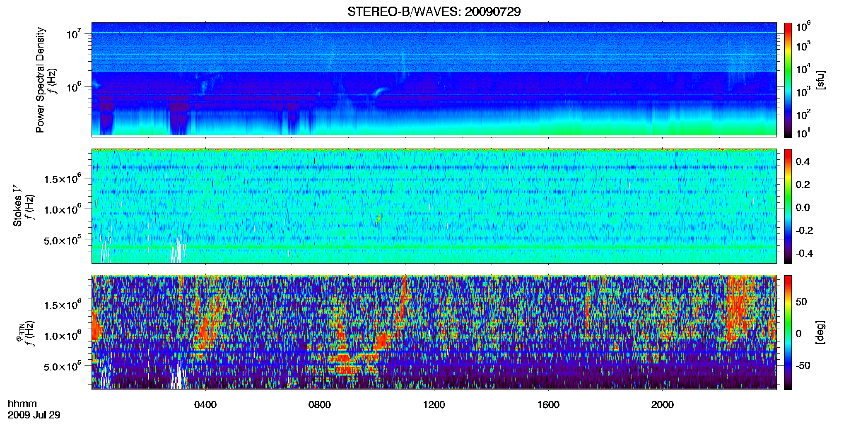Image resolution: width=868 pixels, height=447 pixels.
Task: Select the 'hhmm' time format label
Action: [x=22, y=404]
